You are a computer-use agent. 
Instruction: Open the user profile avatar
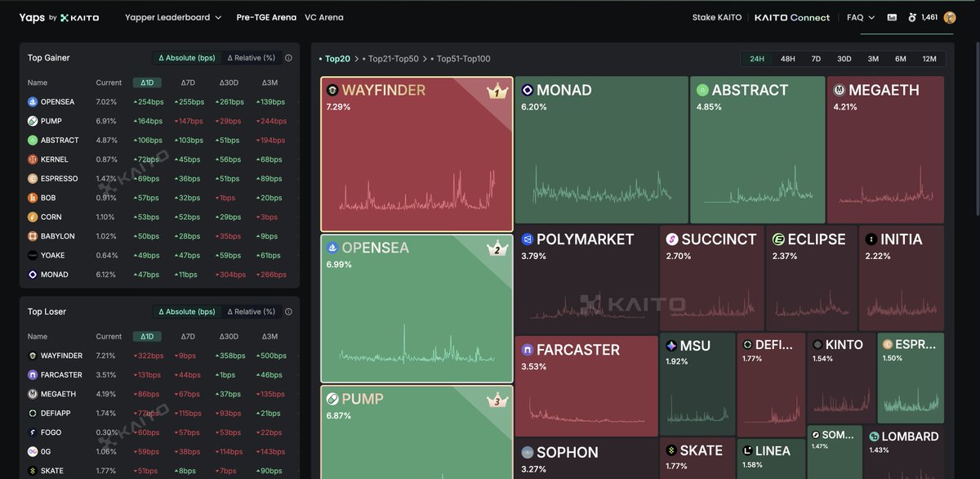tap(950, 17)
